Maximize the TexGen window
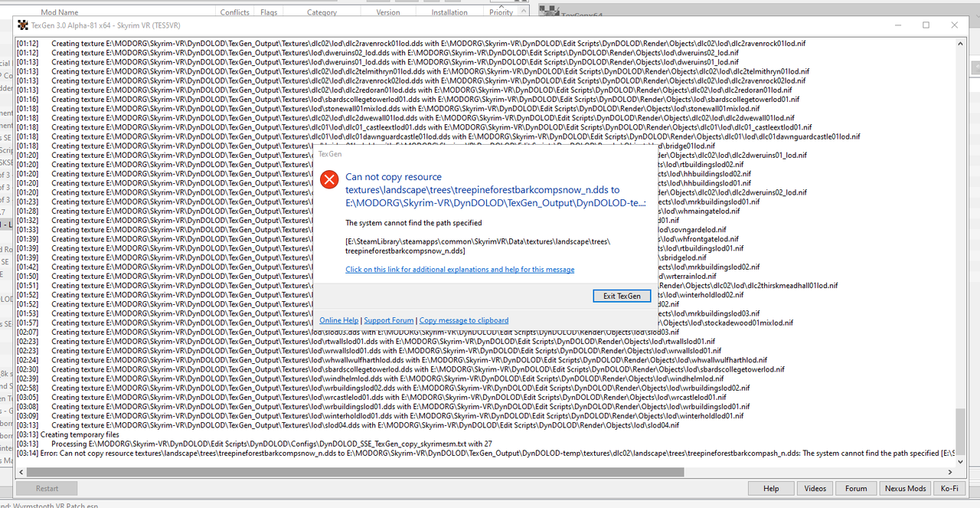Screen dimensions: 980x508 926,25
